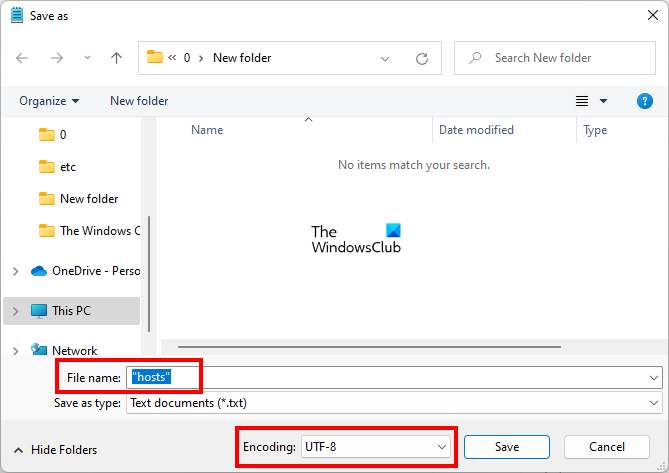Click the Back navigation arrow
669x473 pixels.
click(x=23, y=58)
